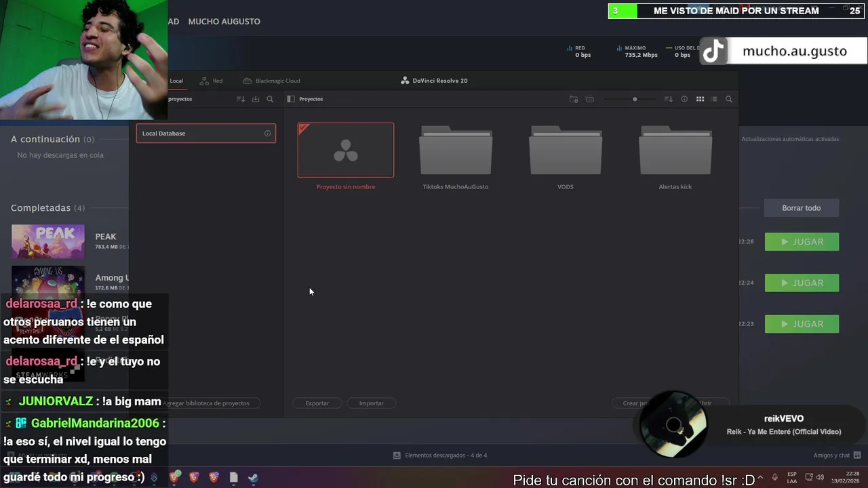Screen dimensions: 868x488
Task: Expand hidden system tray icons chevron
Action: click(x=760, y=478)
